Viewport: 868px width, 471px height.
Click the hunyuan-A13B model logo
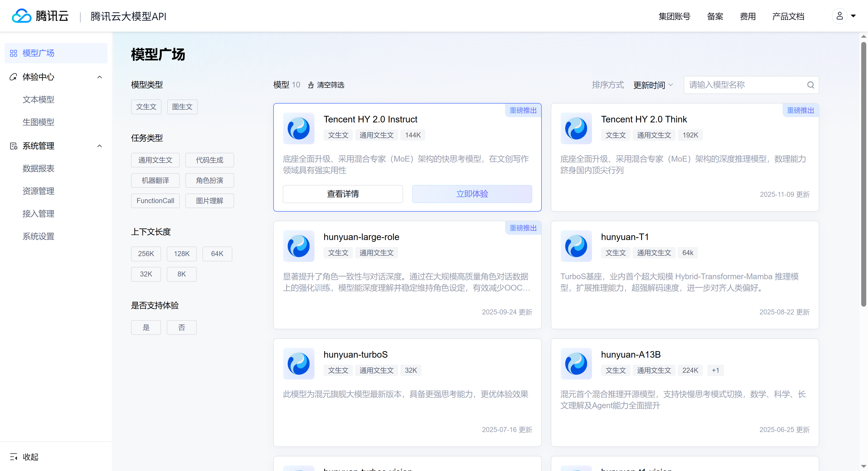(x=576, y=364)
